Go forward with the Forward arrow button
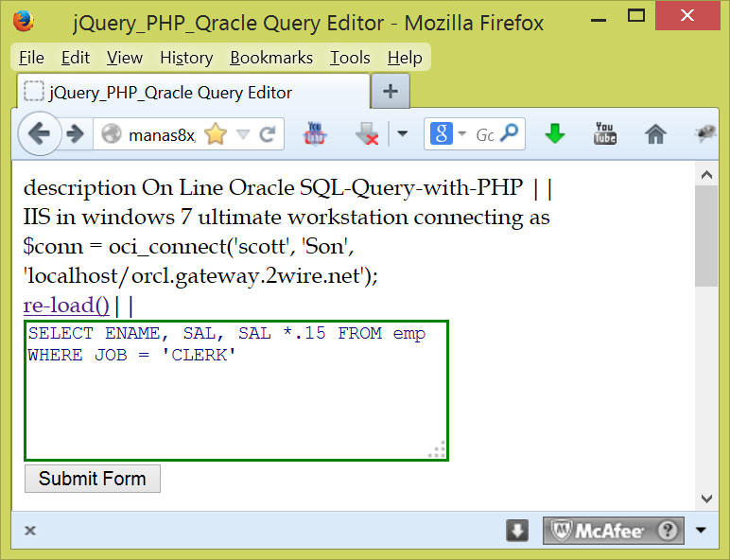The height and width of the screenshot is (560, 730). tap(75, 134)
